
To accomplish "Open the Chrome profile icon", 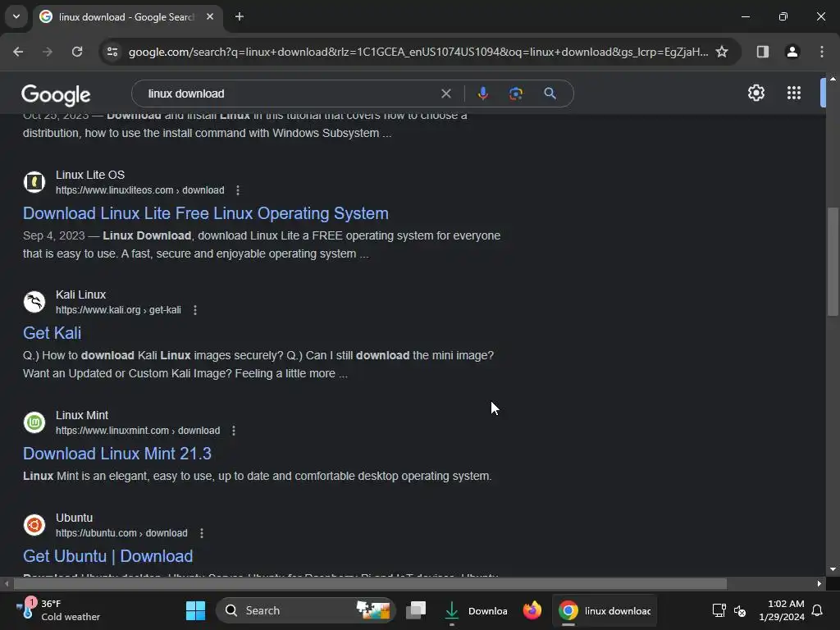I will pos(792,52).
